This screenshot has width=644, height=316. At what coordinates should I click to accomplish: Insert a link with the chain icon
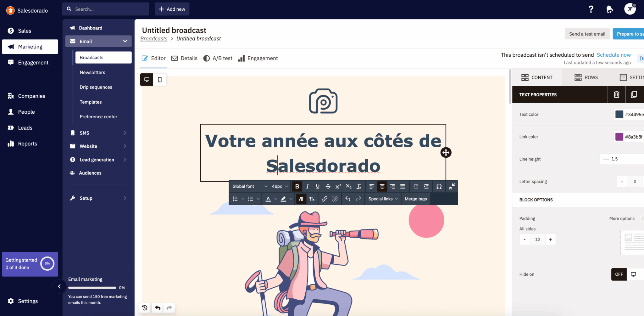325,199
